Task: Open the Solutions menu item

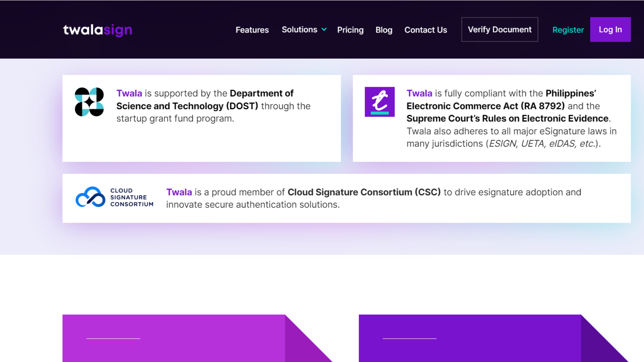Action: [x=299, y=29]
